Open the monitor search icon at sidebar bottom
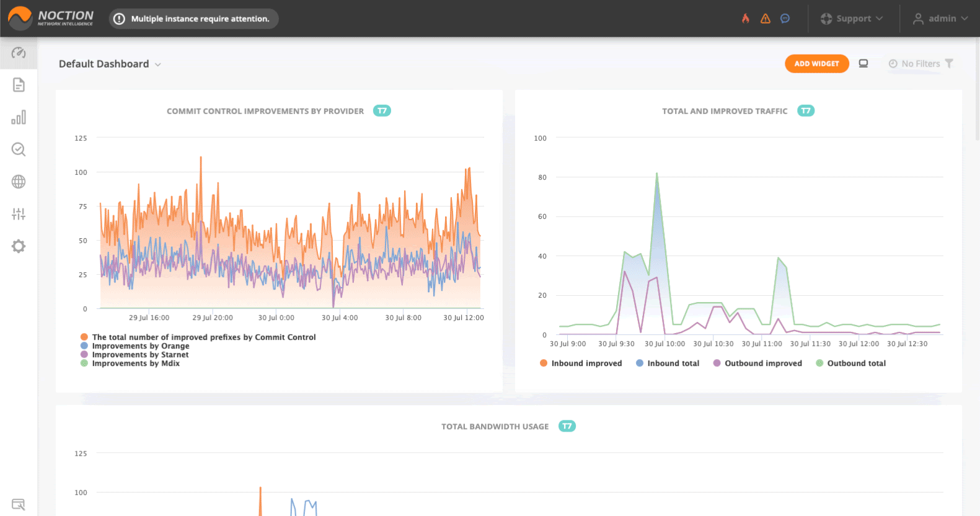This screenshot has width=980, height=516. pyautogui.click(x=19, y=504)
